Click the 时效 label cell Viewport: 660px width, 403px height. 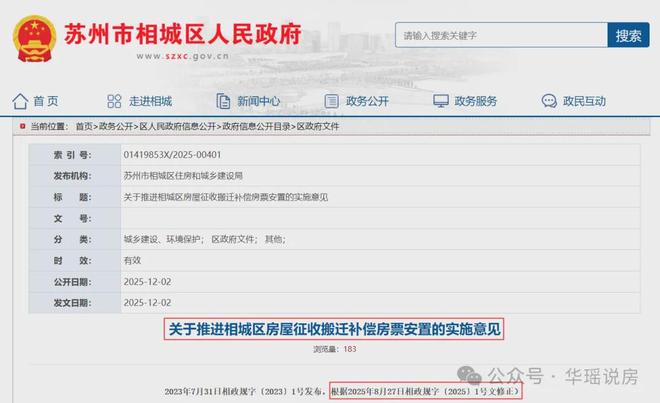coord(75,260)
